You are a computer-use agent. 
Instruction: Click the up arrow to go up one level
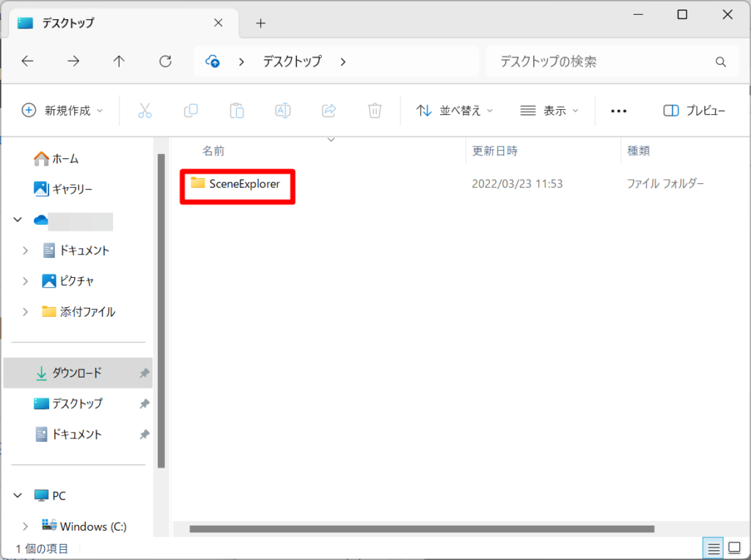pyautogui.click(x=119, y=62)
